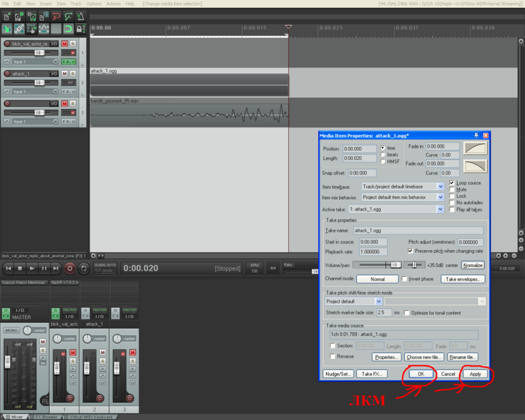
Task: Toggle the lock icon in the main toolbar
Action: tap(80, 29)
